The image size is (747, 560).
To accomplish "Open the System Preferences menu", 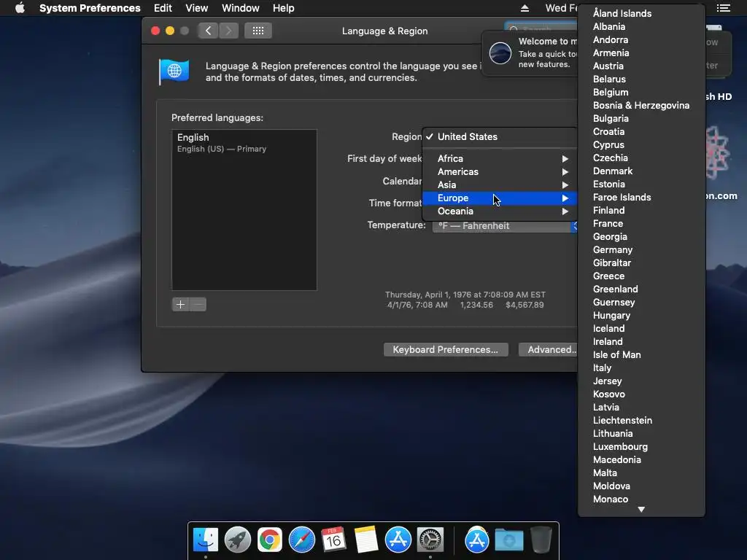I will click(x=90, y=8).
